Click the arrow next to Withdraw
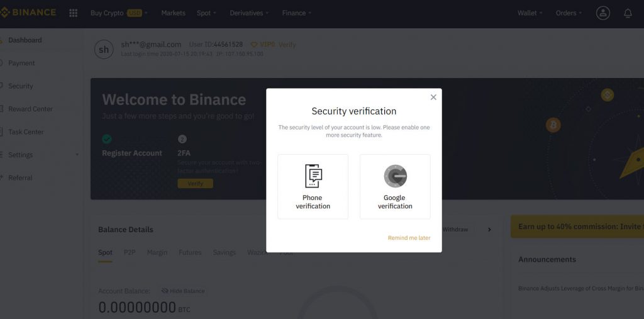This screenshot has height=319, width=644. tap(489, 230)
